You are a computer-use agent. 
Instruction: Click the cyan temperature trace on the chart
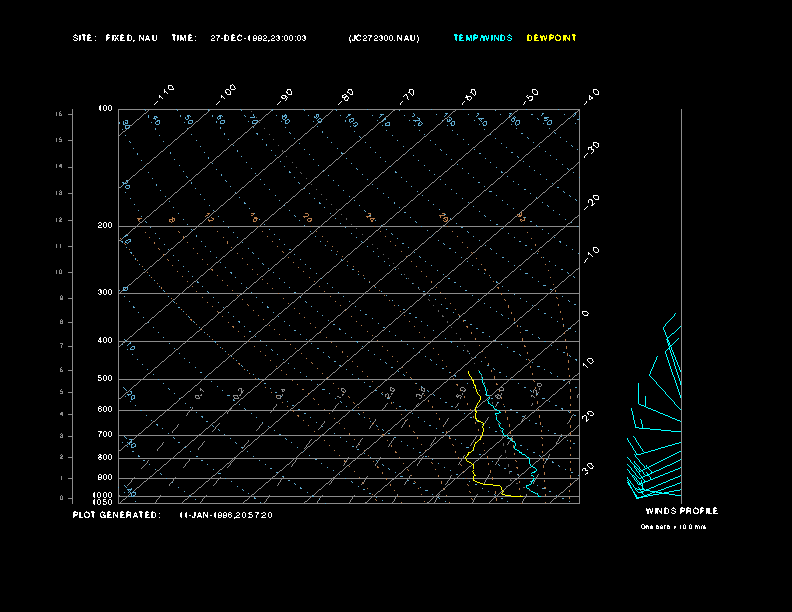pyautogui.click(x=505, y=434)
